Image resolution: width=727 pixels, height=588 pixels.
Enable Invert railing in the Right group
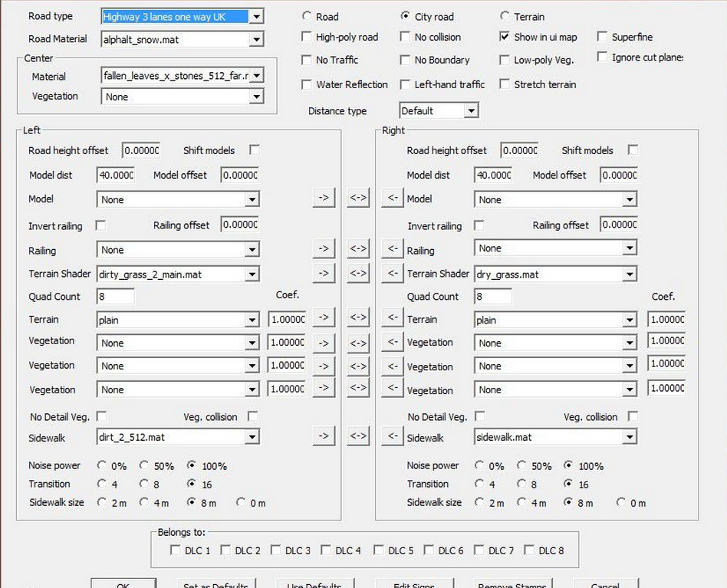pyautogui.click(x=479, y=225)
